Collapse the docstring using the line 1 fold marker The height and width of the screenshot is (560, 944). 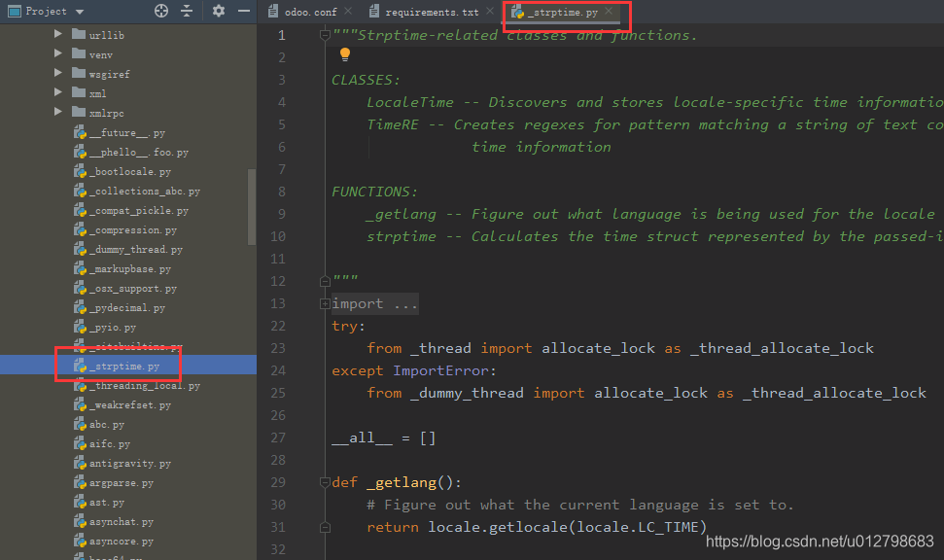click(x=325, y=34)
